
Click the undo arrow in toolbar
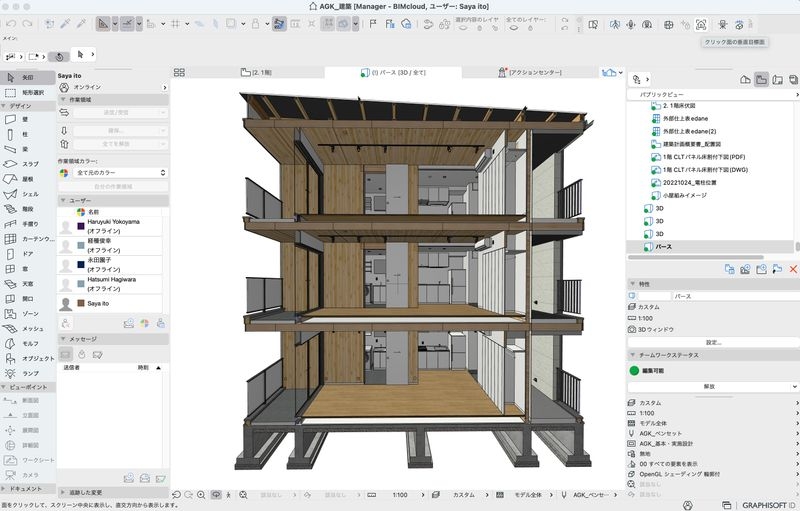11,24
